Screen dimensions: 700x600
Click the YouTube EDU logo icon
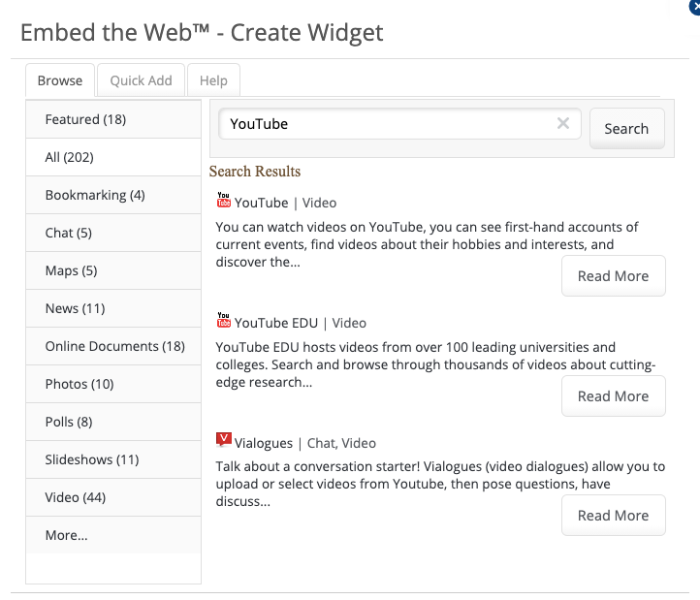pyautogui.click(x=224, y=320)
